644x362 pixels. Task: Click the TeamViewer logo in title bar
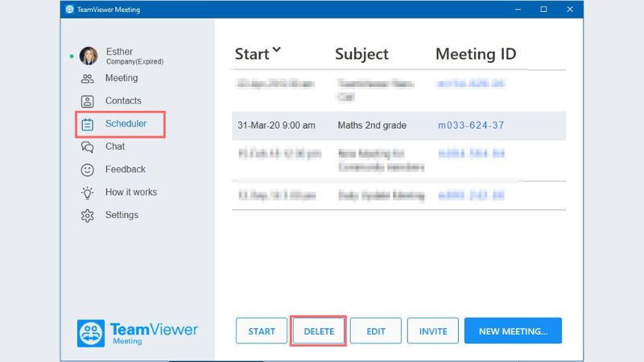[69, 9]
